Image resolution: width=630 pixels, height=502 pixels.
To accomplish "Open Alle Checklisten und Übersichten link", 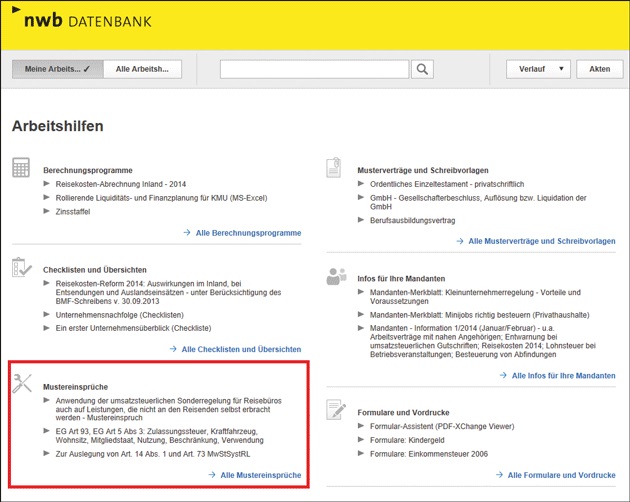I will click(241, 349).
